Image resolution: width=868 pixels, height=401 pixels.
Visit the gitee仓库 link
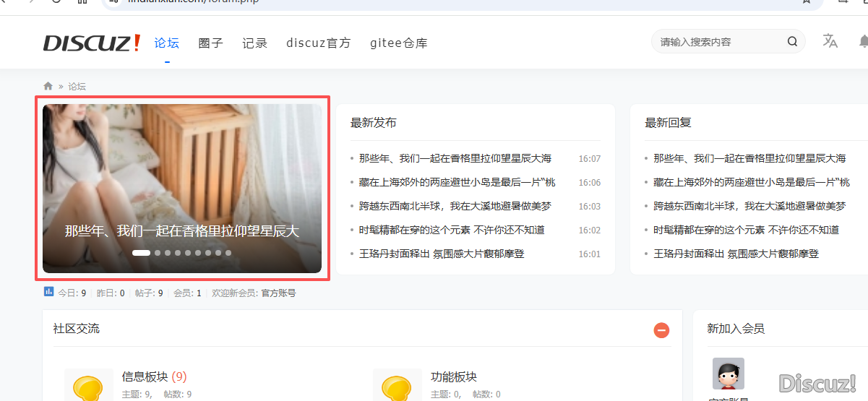(x=398, y=43)
